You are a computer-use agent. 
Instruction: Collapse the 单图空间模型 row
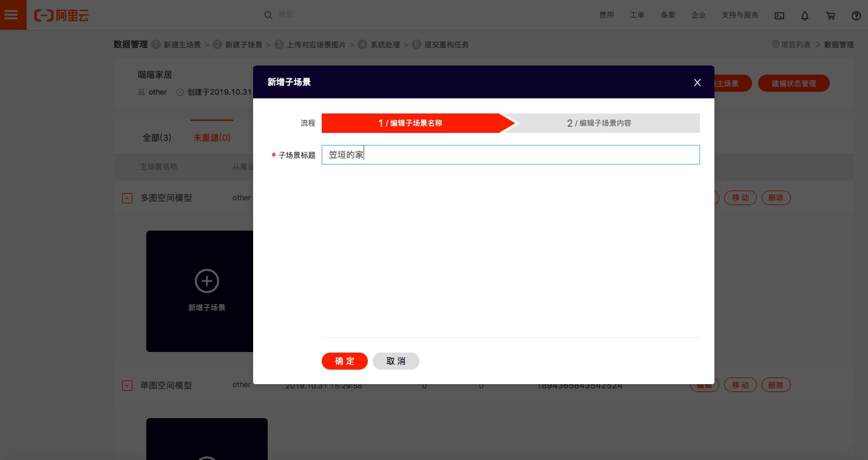127,385
